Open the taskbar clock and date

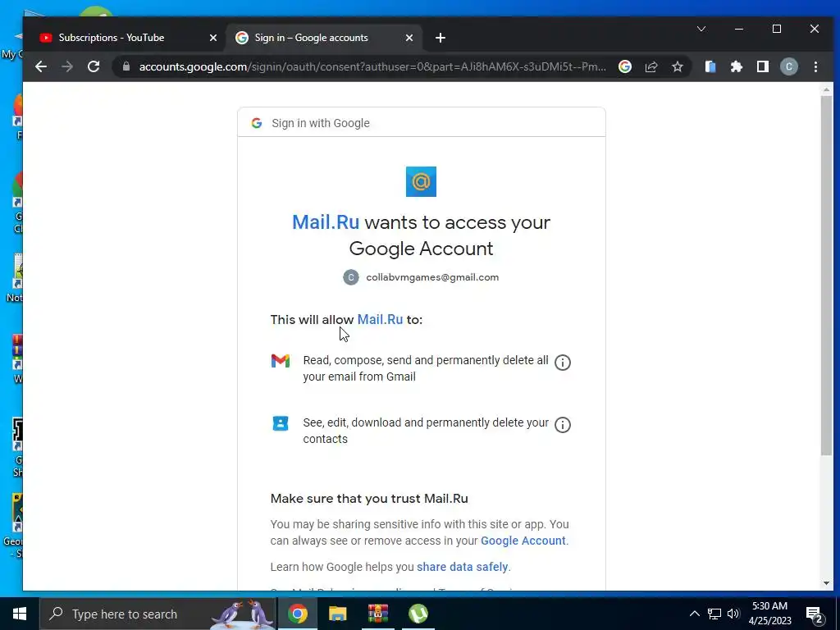pos(769,614)
